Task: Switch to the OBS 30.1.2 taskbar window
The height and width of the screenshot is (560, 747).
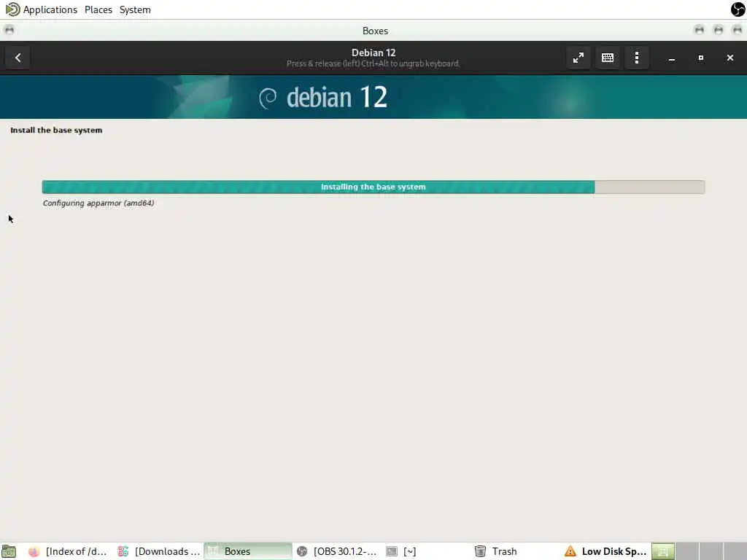Action: 336,551
